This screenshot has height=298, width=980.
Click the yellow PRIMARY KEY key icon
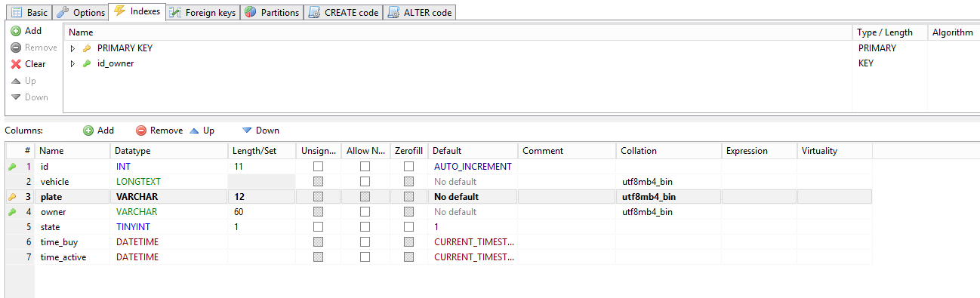pos(87,48)
